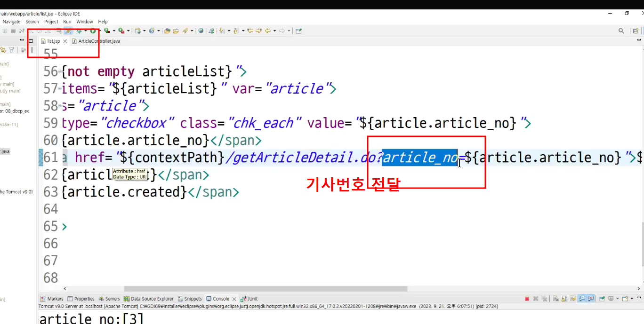Viewport: 644px width, 324px height.
Task: Switch to the Servers view tab
Action: click(x=109, y=299)
